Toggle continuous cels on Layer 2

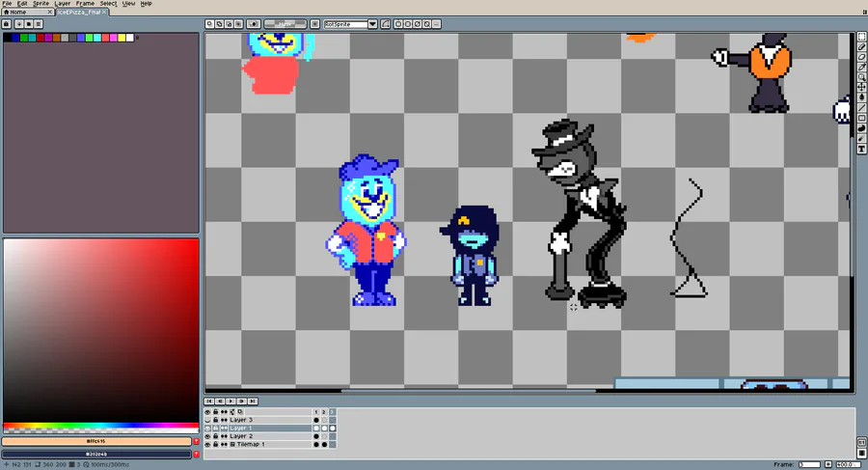click(x=224, y=436)
